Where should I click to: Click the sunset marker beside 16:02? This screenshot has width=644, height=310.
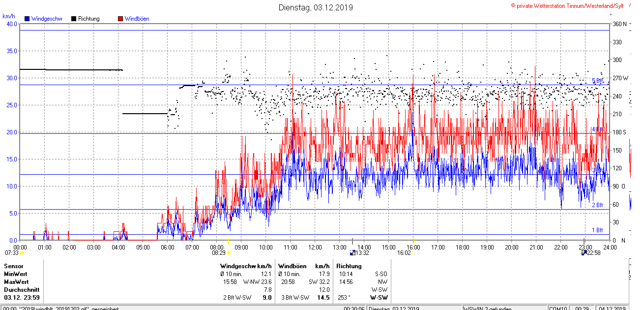pyautogui.click(x=414, y=253)
